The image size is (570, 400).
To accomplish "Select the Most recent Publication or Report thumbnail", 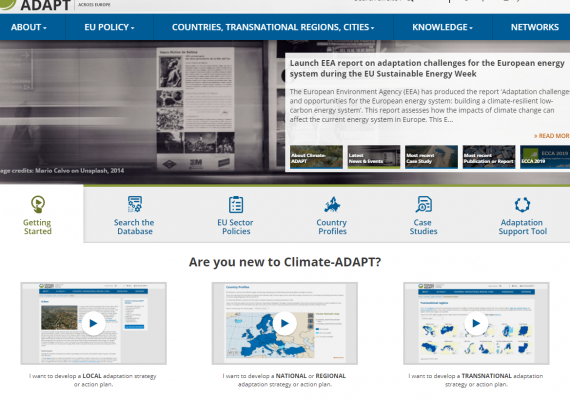I will pos(489,157).
